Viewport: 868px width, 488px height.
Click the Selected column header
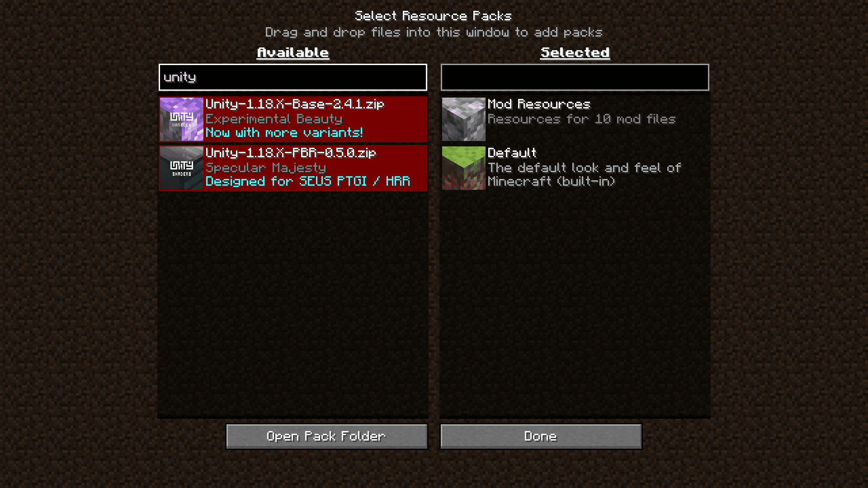[575, 52]
